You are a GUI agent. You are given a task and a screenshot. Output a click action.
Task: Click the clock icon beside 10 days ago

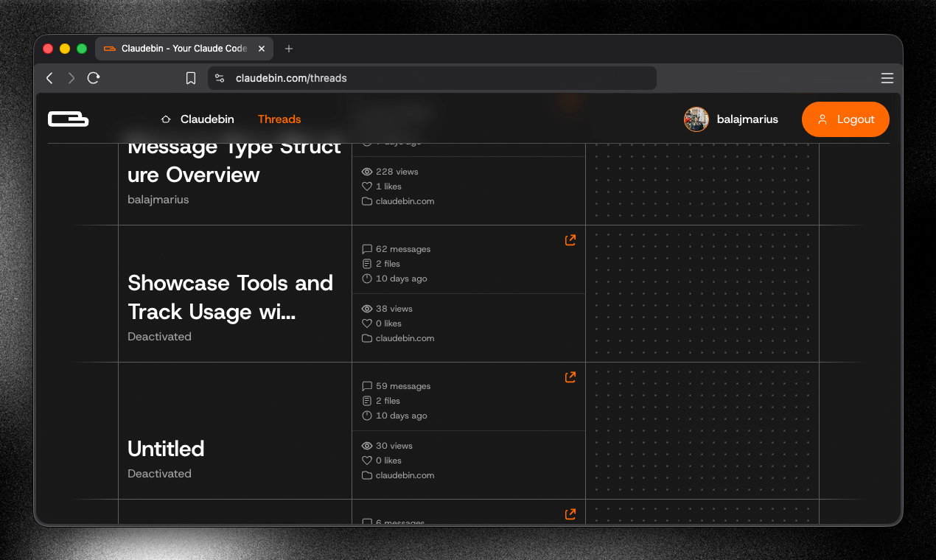tap(367, 279)
